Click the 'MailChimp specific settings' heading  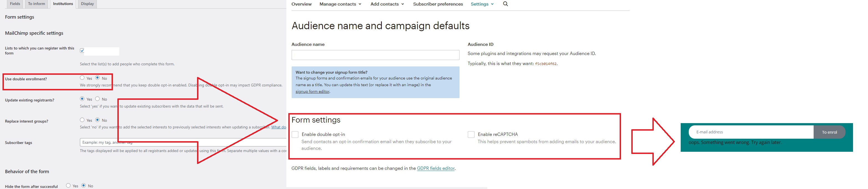tap(34, 33)
